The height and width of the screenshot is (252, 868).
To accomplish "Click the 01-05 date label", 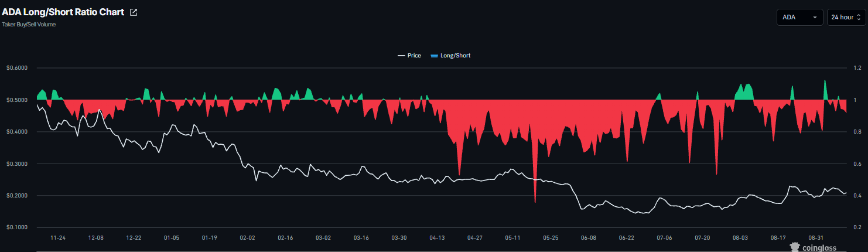I will [172, 239].
